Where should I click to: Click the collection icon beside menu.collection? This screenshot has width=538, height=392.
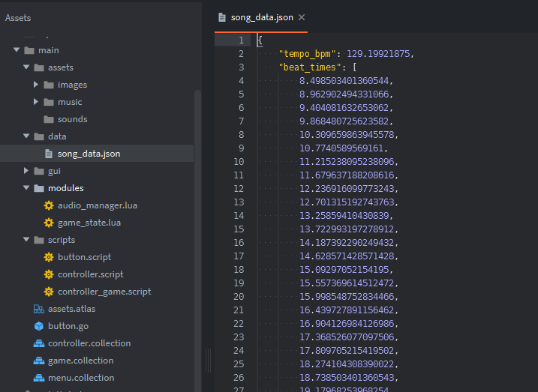40,378
